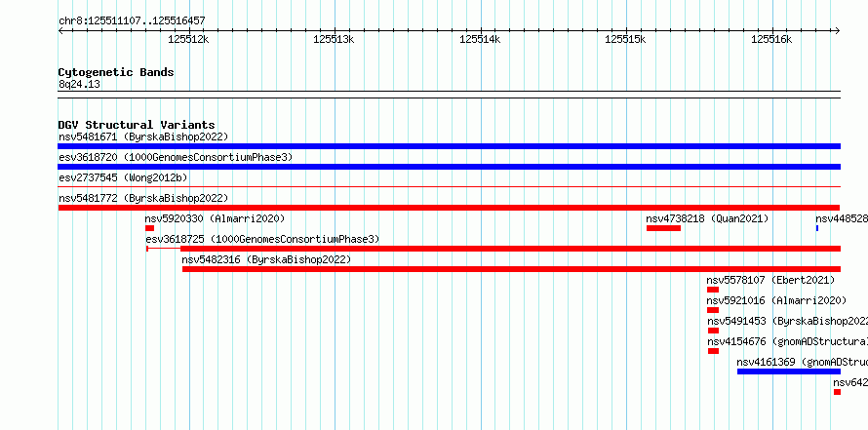Screen dimensions: 868x430
Task: Open esv3618720 (1000GenomesConsortiumPhase3) label
Action: pos(176,157)
